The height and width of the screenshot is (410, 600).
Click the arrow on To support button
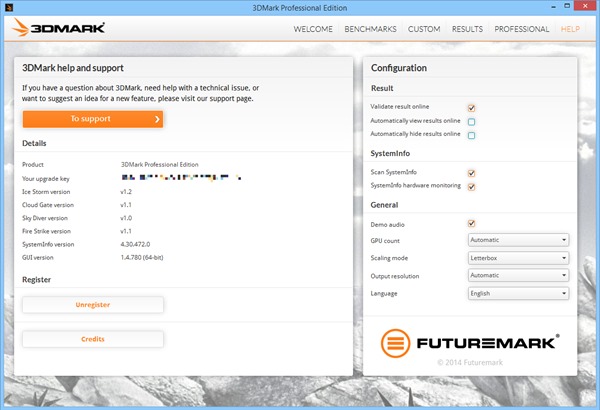point(157,119)
